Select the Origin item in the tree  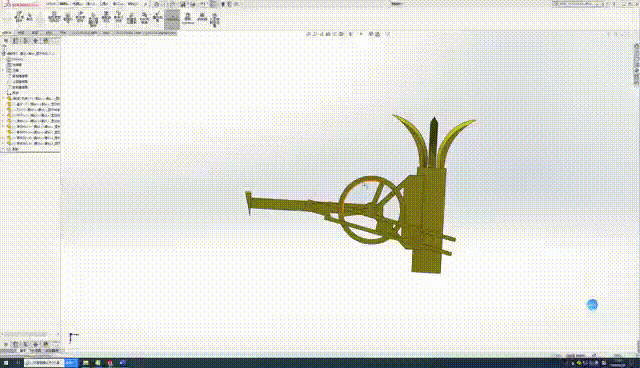click(x=16, y=93)
